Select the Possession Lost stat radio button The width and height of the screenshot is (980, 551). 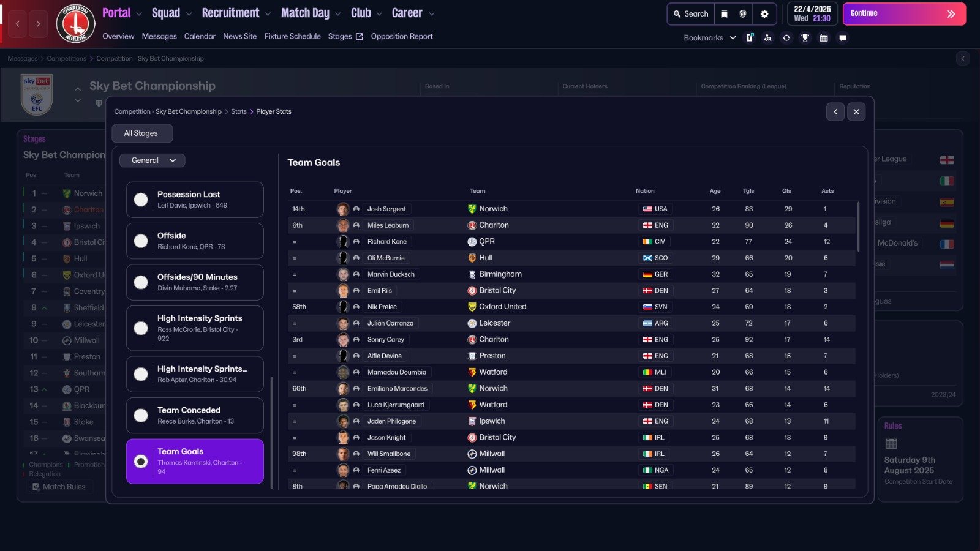click(x=141, y=200)
